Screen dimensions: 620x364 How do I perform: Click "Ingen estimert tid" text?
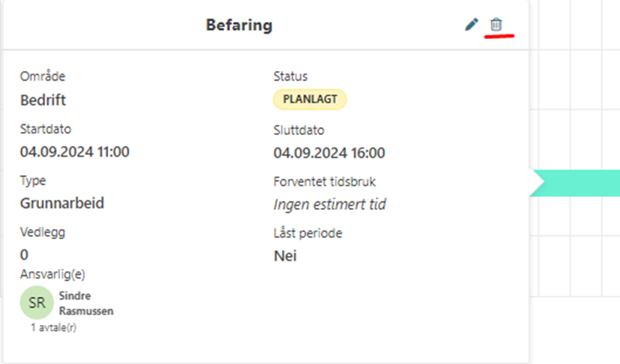(x=330, y=204)
